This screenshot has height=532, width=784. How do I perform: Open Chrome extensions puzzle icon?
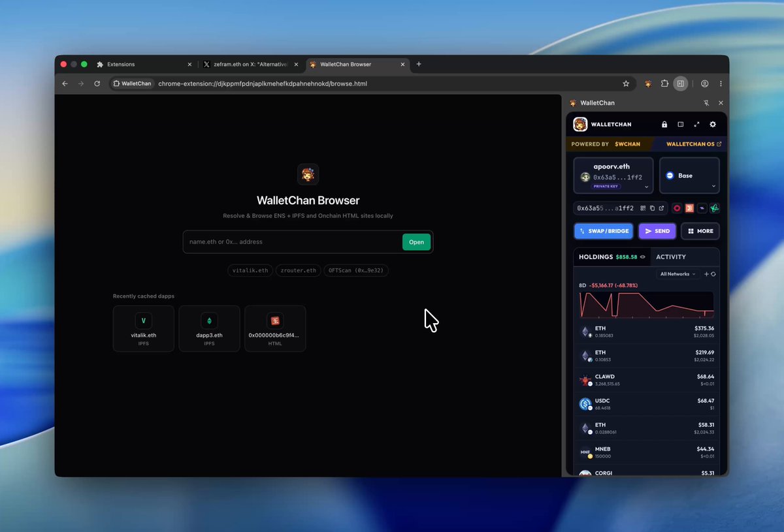click(x=664, y=84)
